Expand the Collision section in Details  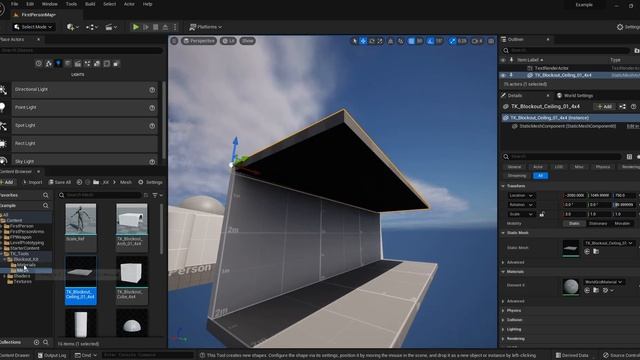pos(503,320)
